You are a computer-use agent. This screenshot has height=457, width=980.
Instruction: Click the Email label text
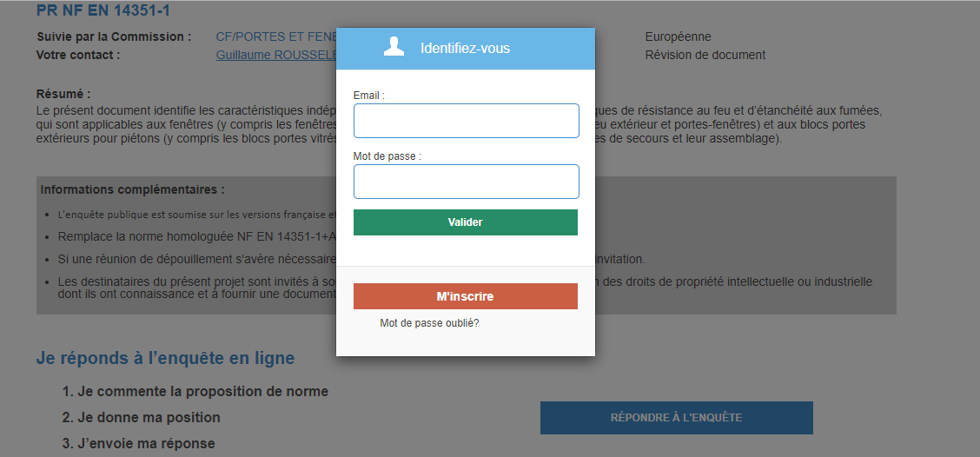pyautogui.click(x=368, y=96)
